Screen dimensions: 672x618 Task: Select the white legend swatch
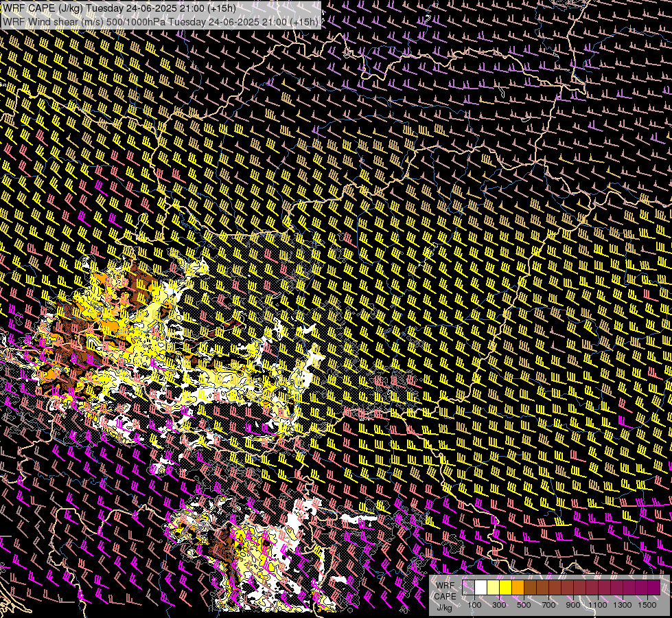(x=481, y=587)
